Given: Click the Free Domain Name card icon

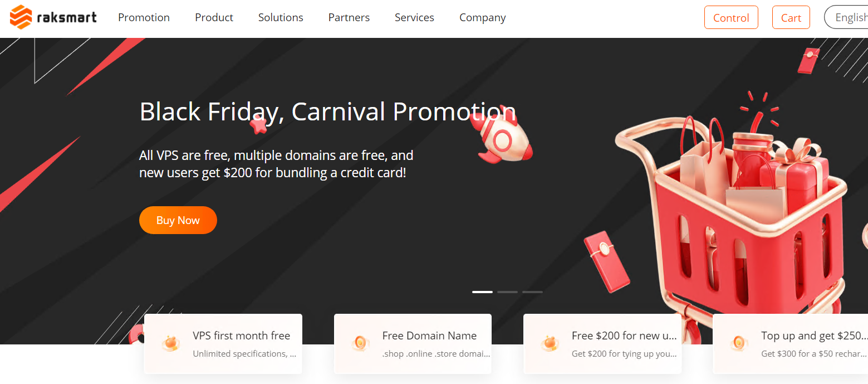Looking at the screenshot, I should coord(360,343).
